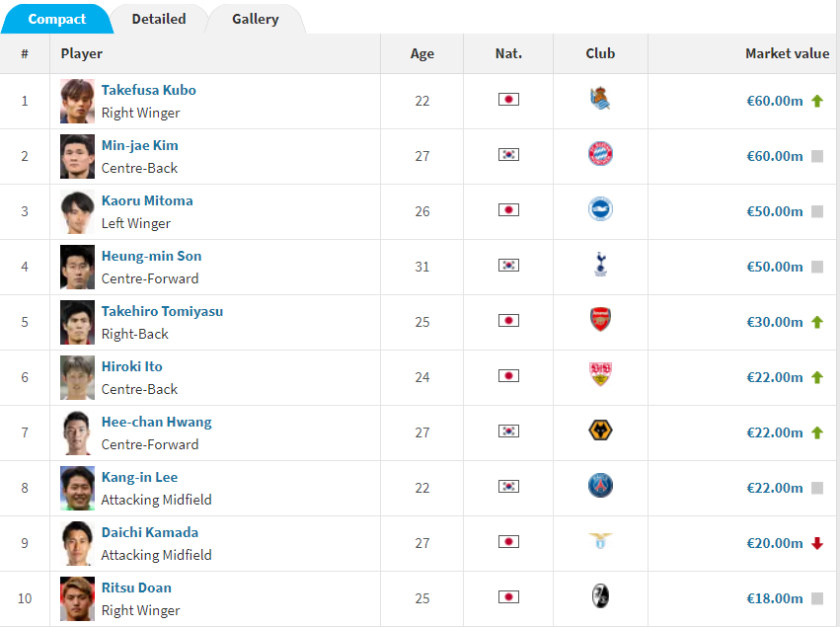Open the Brighton club crest icon
The height and width of the screenshot is (627, 840).
tap(600, 209)
